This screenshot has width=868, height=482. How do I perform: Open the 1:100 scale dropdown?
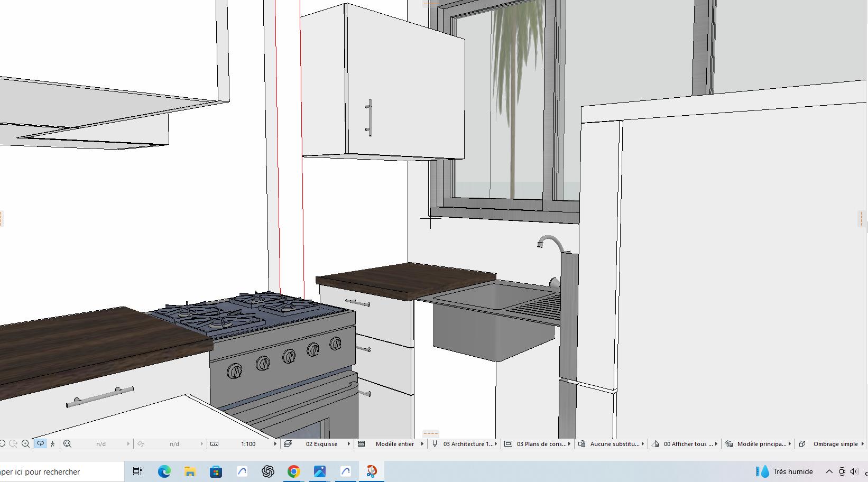click(248, 444)
